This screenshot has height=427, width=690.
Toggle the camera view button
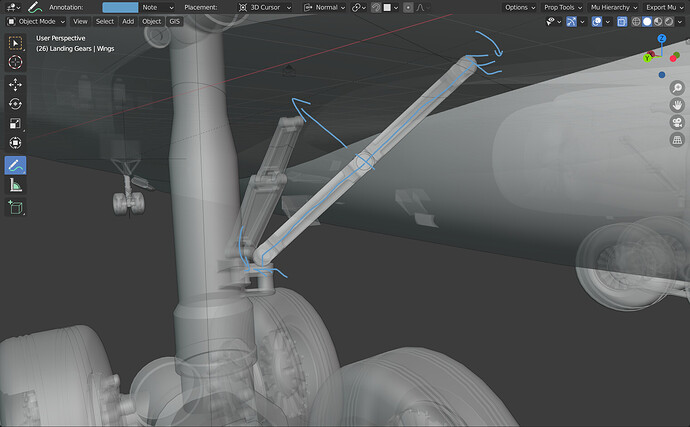point(677,122)
